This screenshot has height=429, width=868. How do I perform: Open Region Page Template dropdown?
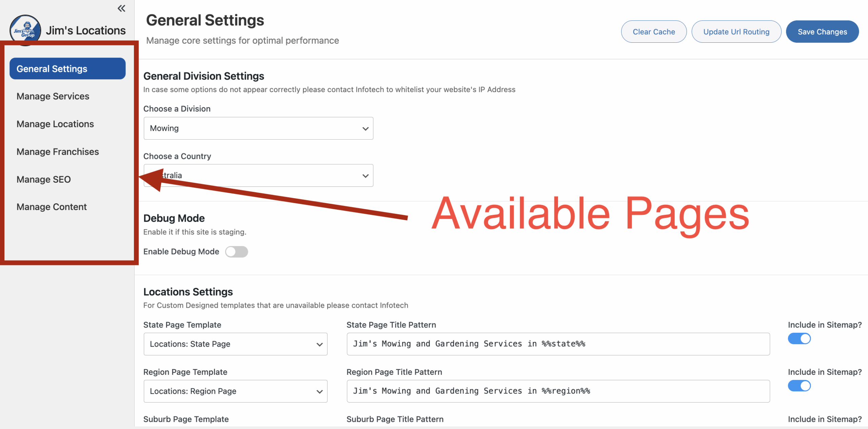coord(235,391)
